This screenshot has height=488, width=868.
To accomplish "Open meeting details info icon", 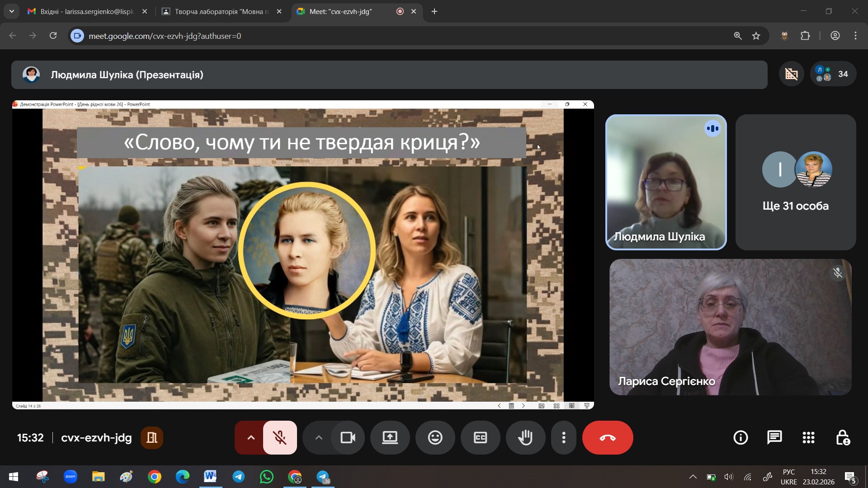I will point(741,437).
